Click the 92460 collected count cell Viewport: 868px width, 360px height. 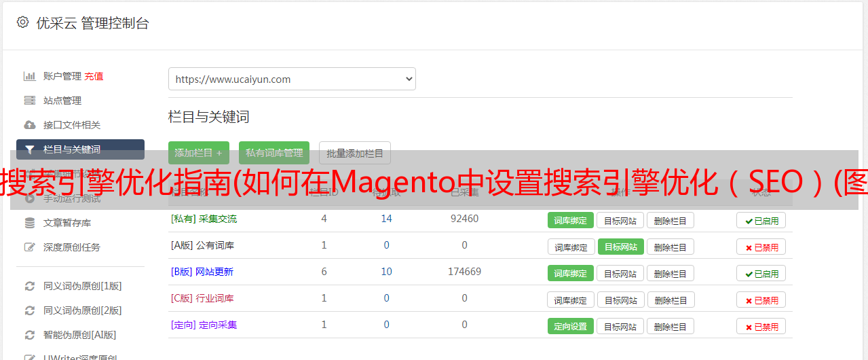click(464, 219)
